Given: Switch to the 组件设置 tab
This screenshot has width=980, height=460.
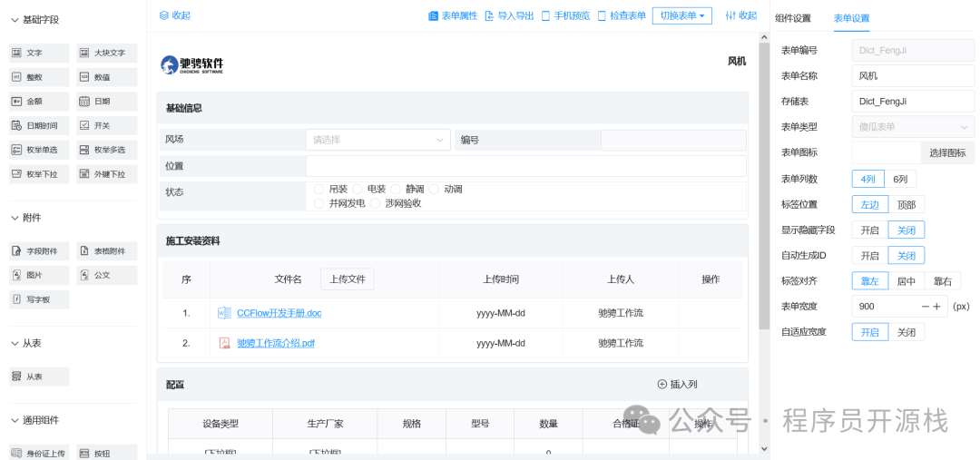Looking at the screenshot, I should (x=792, y=18).
